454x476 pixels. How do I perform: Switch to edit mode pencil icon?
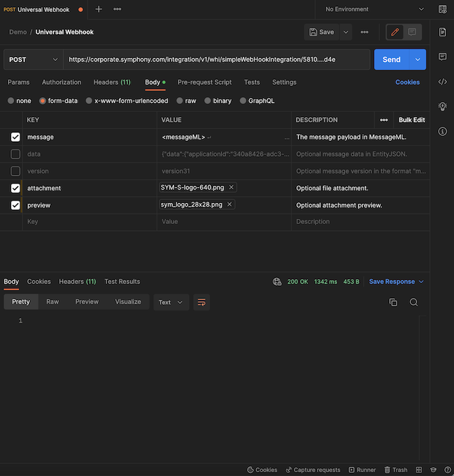pos(395,32)
